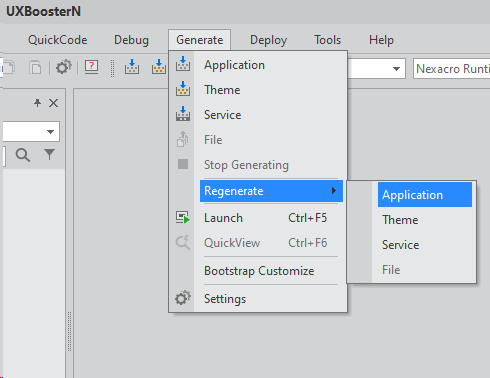Screen dimensions: 490x378
Task: Select Launch Ctrl+F5 menu entry
Action: coord(258,218)
